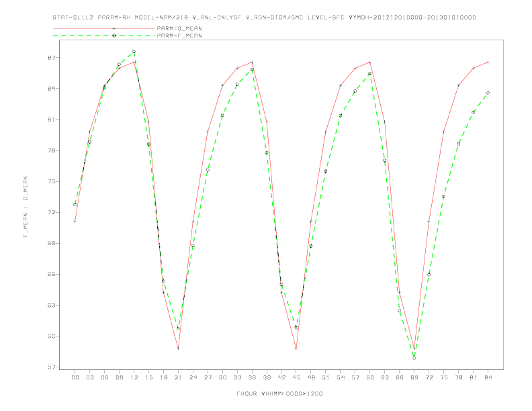Screen dimensions: 532x411
Task: Click the x-axis forecast hour label 48
Action: click(x=311, y=377)
